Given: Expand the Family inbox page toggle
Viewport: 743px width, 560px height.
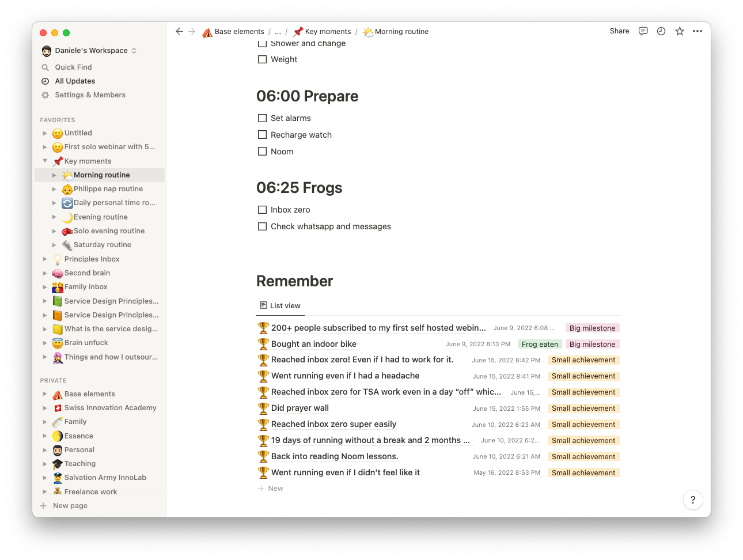Looking at the screenshot, I should [x=45, y=287].
